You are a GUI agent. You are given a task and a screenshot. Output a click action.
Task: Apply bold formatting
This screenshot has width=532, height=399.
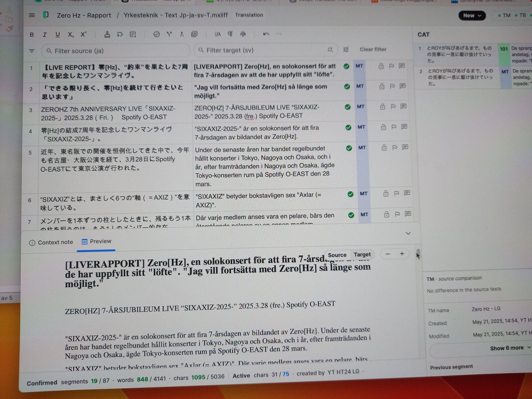tap(31, 35)
